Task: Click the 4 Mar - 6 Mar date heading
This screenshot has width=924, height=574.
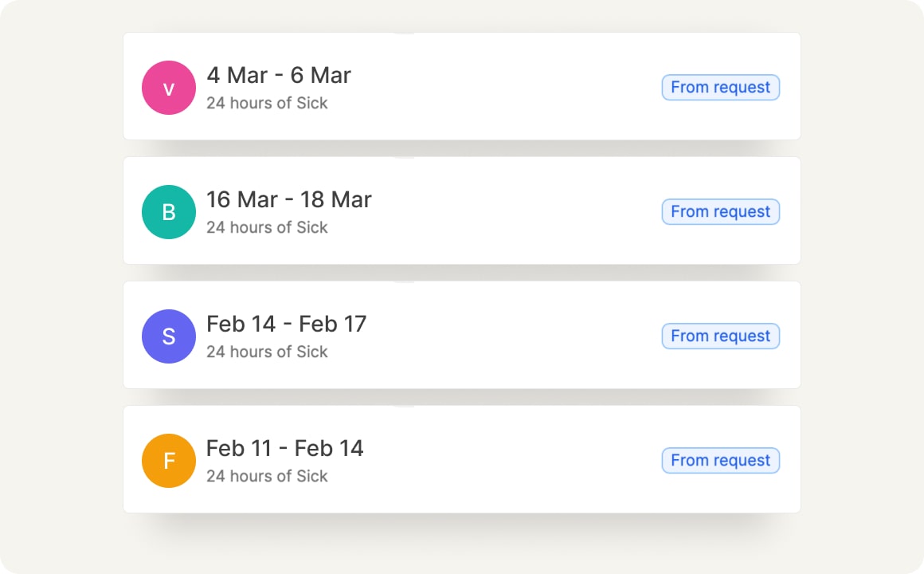Action: (x=279, y=75)
